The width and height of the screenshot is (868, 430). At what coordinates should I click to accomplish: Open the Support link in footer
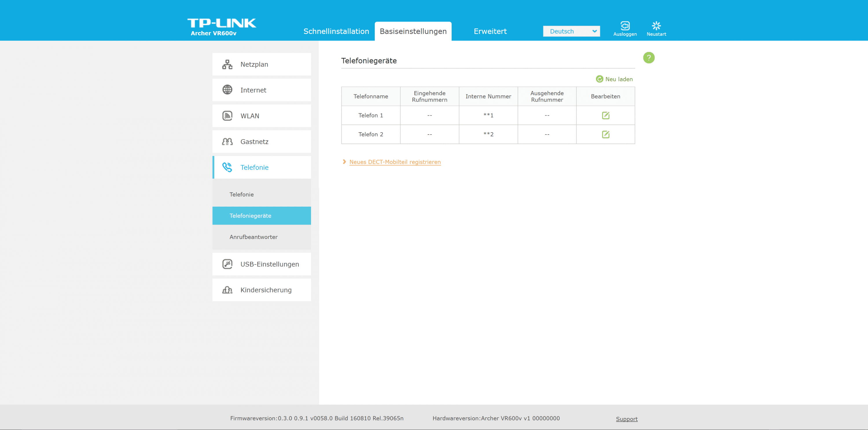click(x=626, y=419)
